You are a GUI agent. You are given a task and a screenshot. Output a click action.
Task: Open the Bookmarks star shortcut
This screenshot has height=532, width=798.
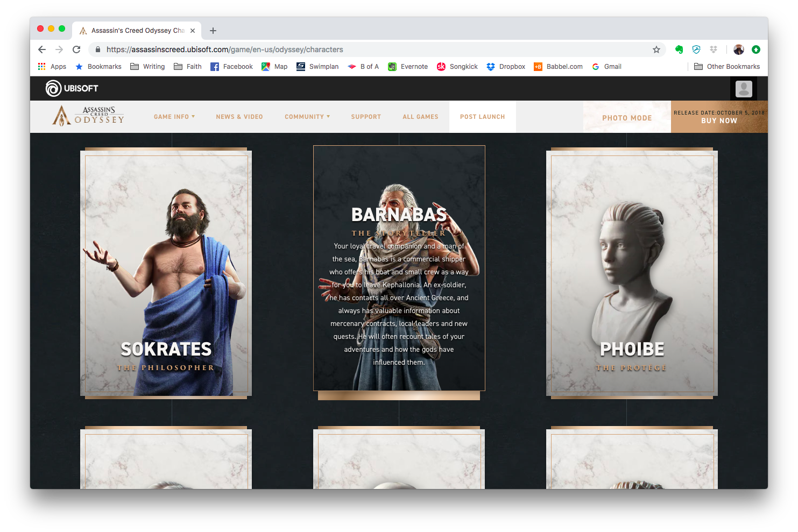pyautogui.click(x=98, y=67)
